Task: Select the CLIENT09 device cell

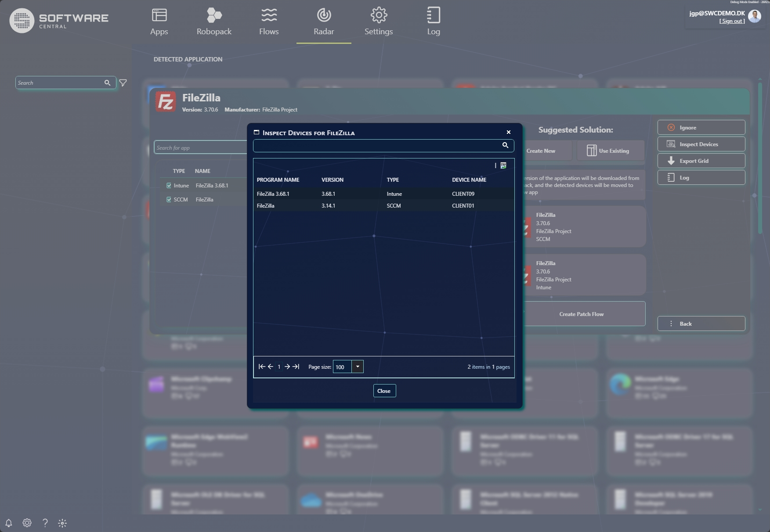Action: (463, 194)
